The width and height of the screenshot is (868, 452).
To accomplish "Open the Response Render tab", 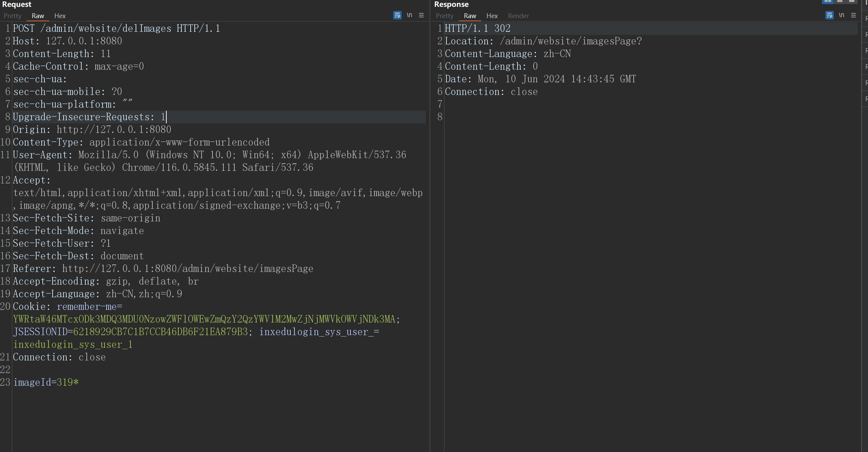I will point(518,16).
